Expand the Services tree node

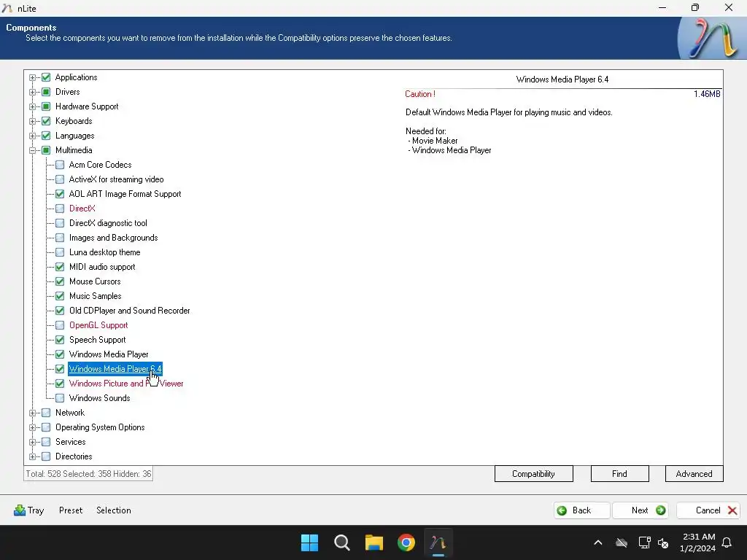tap(32, 442)
